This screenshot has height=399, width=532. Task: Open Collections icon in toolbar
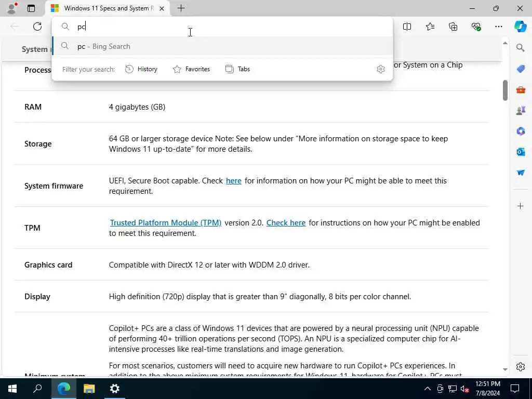453,26
